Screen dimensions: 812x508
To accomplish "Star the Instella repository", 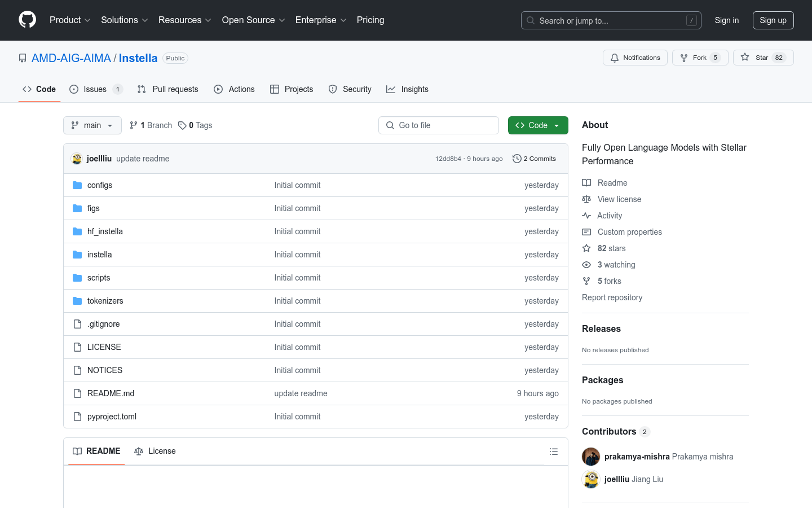I will 764,58.
